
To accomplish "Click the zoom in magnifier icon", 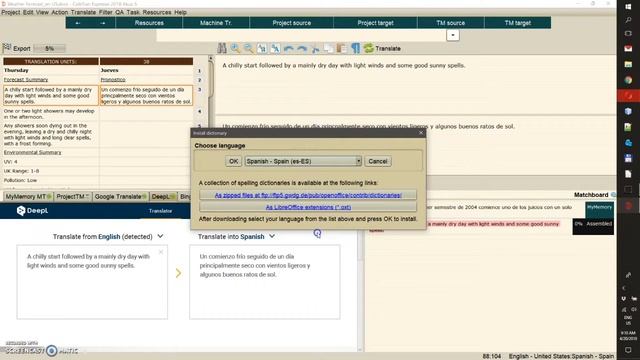I will (235, 48).
